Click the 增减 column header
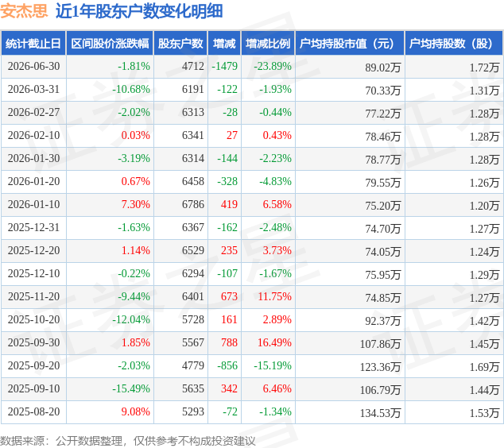 click(224, 44)
